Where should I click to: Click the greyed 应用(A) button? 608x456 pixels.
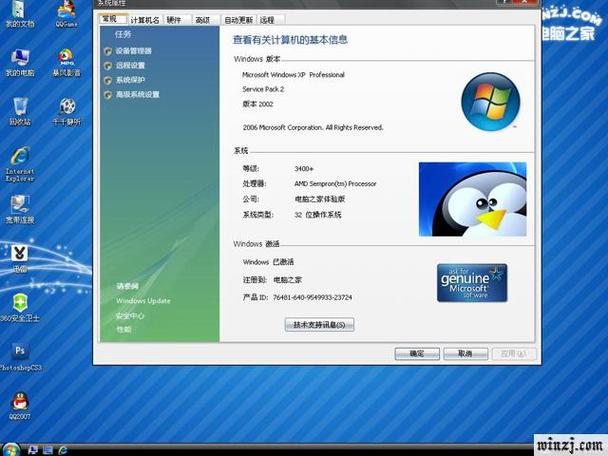514,354
